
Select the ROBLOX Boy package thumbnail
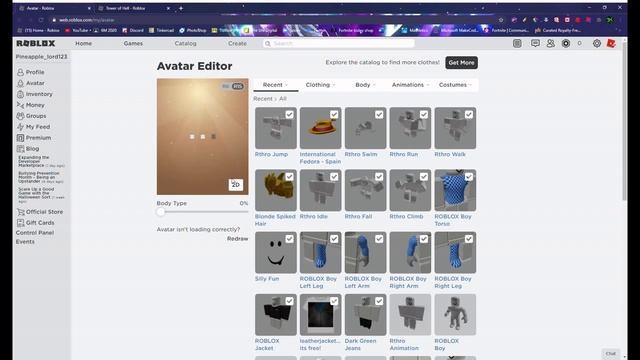pos(455,315)
